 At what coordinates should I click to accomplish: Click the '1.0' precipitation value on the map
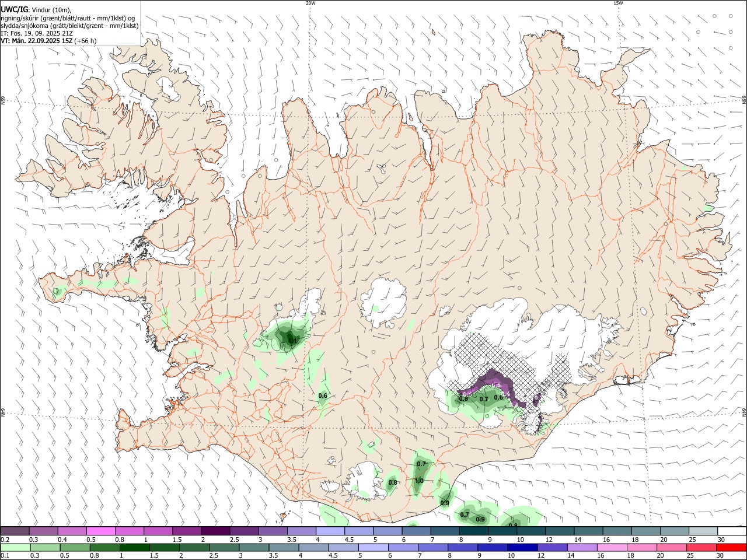coord(419,481)
